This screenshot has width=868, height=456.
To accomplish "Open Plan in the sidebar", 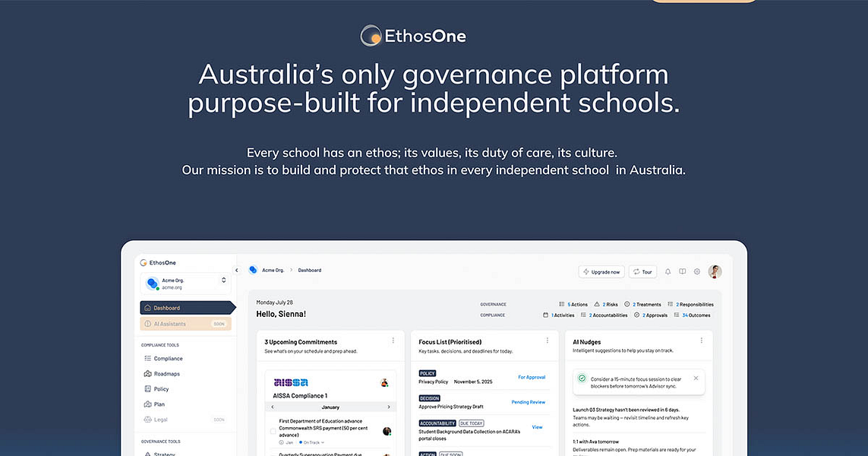I will coord(154,404).
